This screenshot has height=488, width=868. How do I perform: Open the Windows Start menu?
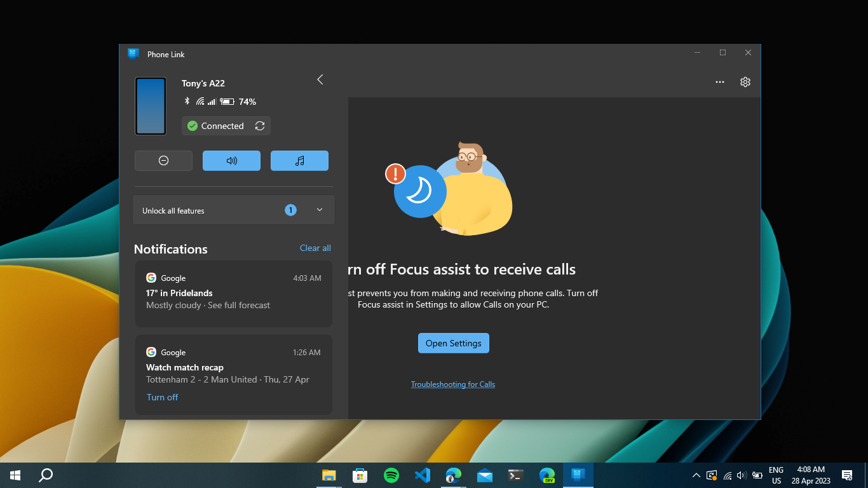[x=15, y=475]
